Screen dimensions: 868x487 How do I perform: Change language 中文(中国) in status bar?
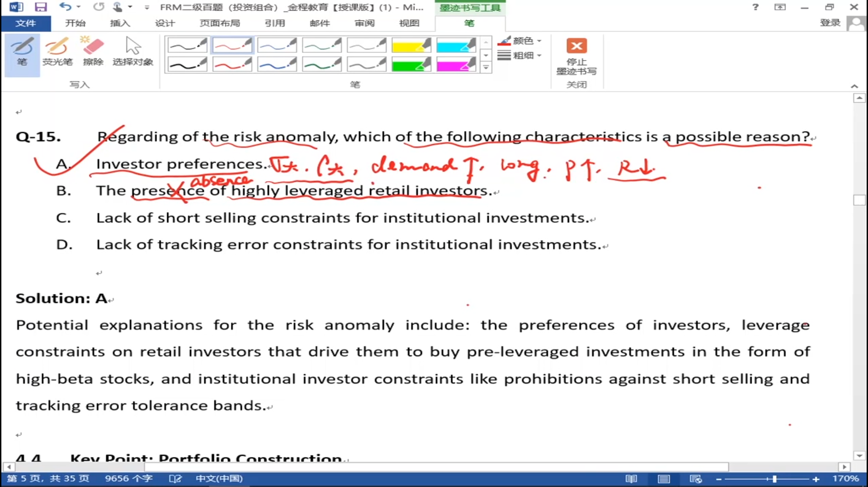219,478
